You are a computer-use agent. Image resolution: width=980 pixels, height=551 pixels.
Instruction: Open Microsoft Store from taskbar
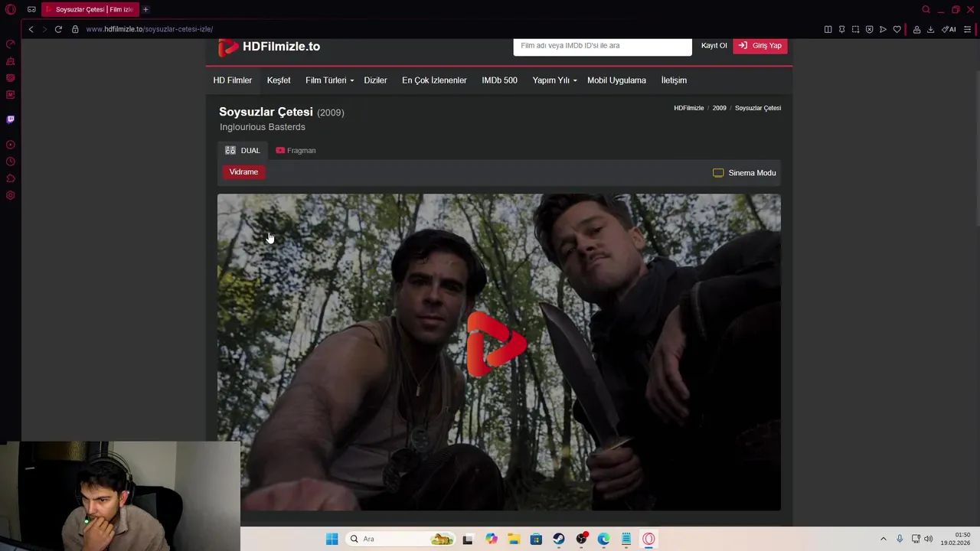tap(536, 539)
